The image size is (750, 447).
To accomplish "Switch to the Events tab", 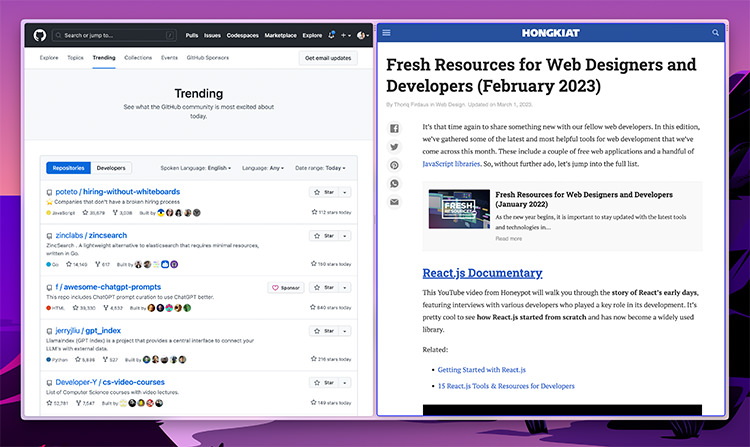I will [169, 58].
